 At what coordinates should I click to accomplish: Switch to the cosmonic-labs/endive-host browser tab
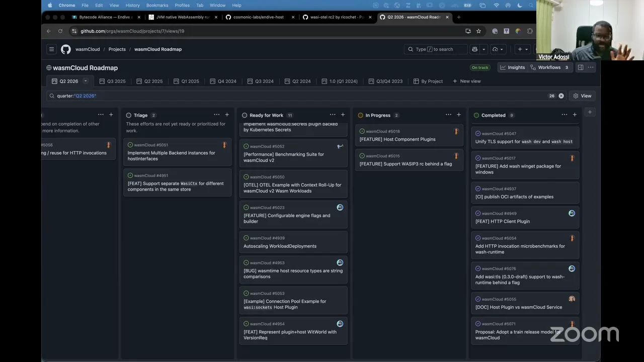point(260,17)
